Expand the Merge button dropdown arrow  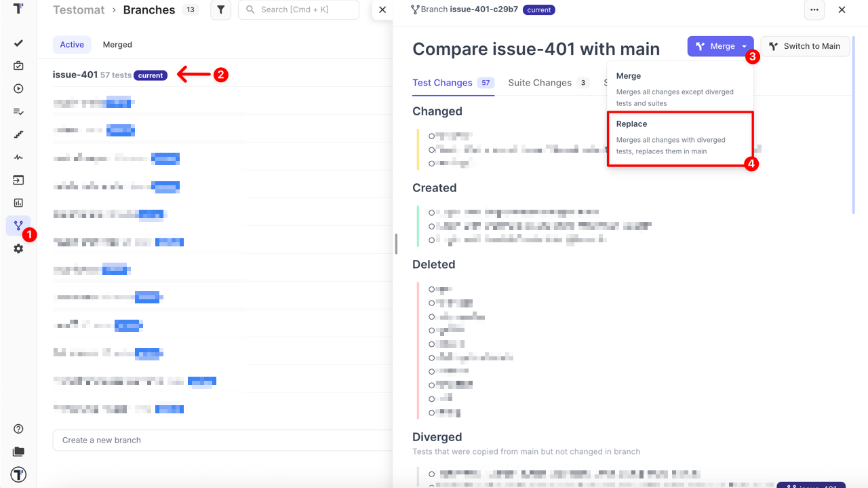(x=744, y=46)
